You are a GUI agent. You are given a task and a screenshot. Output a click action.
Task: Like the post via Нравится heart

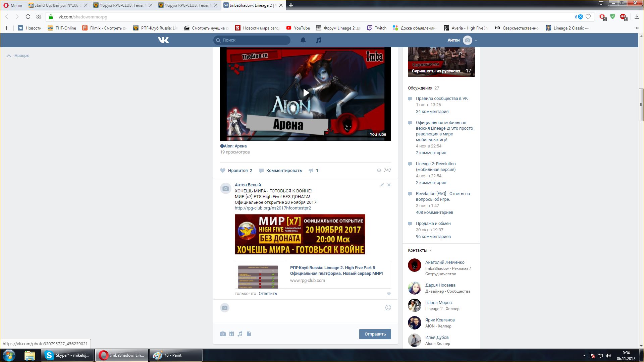click(223, 170)
